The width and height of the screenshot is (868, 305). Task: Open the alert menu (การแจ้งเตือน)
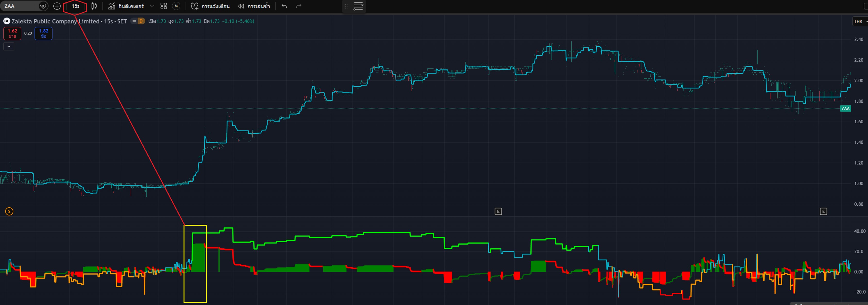210,6
